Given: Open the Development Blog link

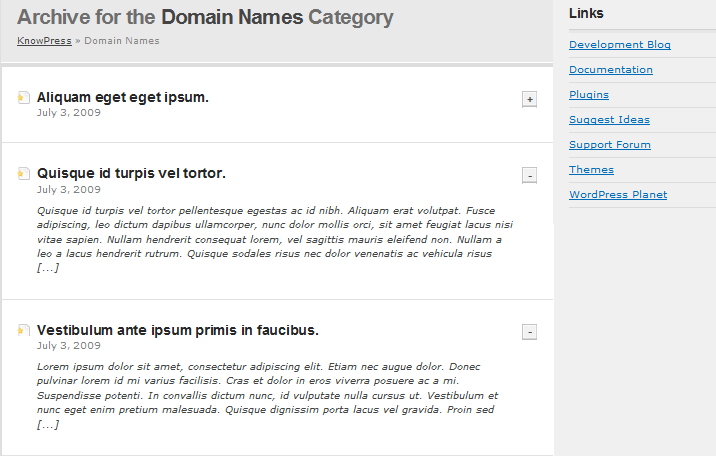Looking at the screenshot, I should [620, 44].
